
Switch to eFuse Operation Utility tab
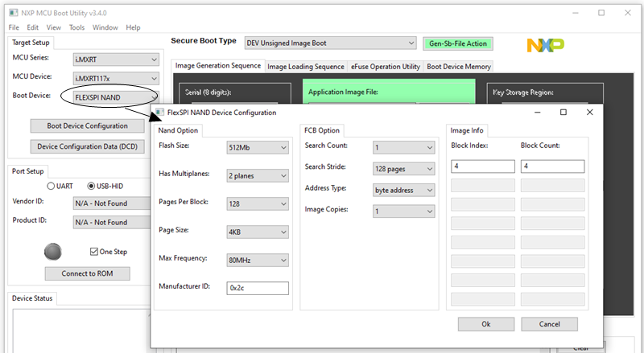click(385, 67)
